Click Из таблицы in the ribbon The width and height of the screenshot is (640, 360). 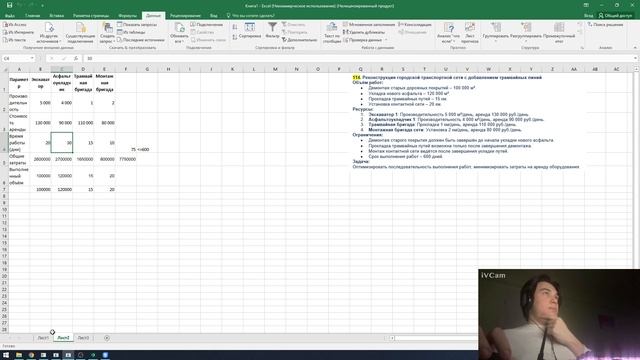pyautogui.click(x=131, y=32)
